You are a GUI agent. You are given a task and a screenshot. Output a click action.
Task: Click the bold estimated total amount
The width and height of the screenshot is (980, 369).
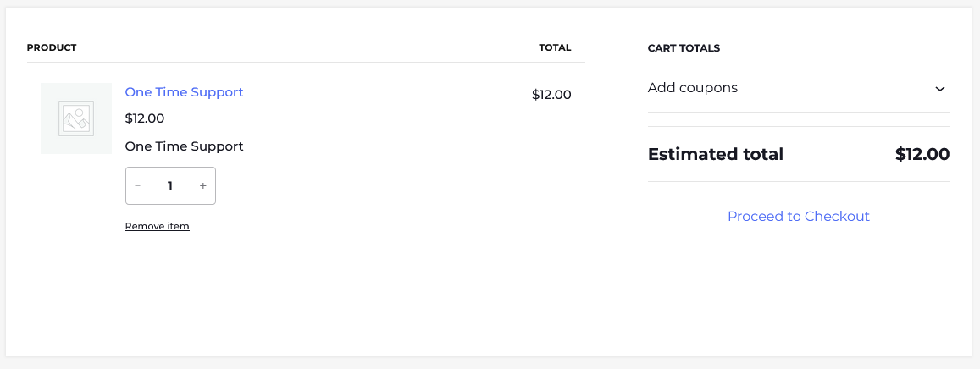(922, 155)
